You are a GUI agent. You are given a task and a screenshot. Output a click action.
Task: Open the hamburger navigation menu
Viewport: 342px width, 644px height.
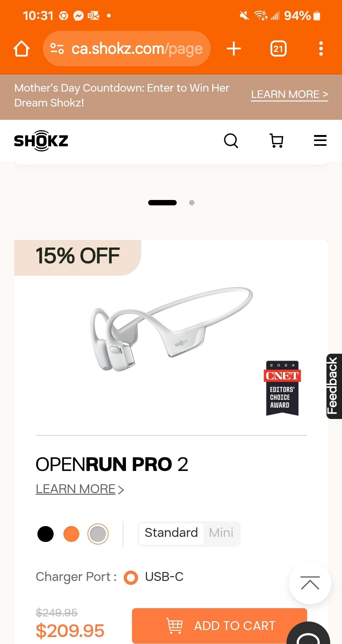coord(320,140)
